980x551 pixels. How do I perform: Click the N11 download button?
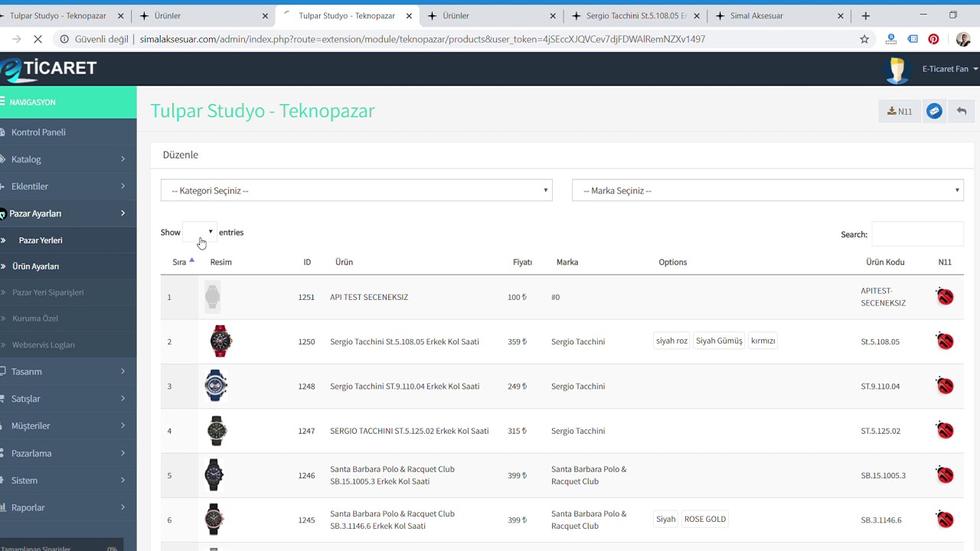[900, 111]
